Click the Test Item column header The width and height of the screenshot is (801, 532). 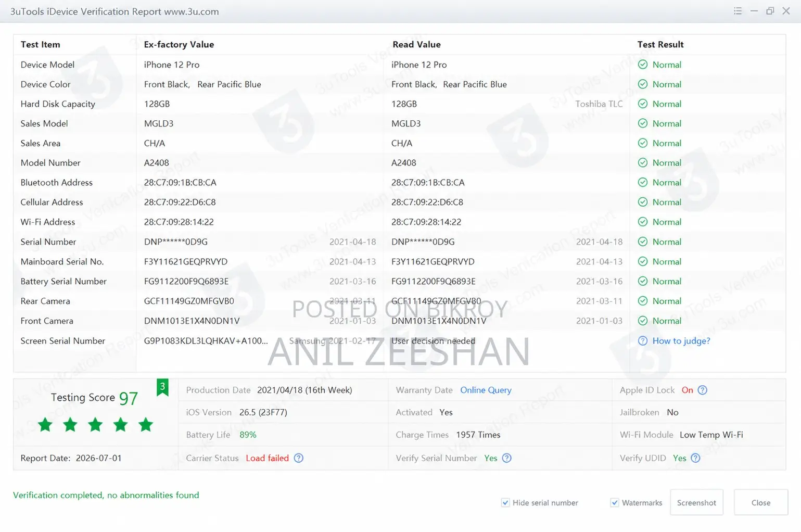click(x=40, y=44)
